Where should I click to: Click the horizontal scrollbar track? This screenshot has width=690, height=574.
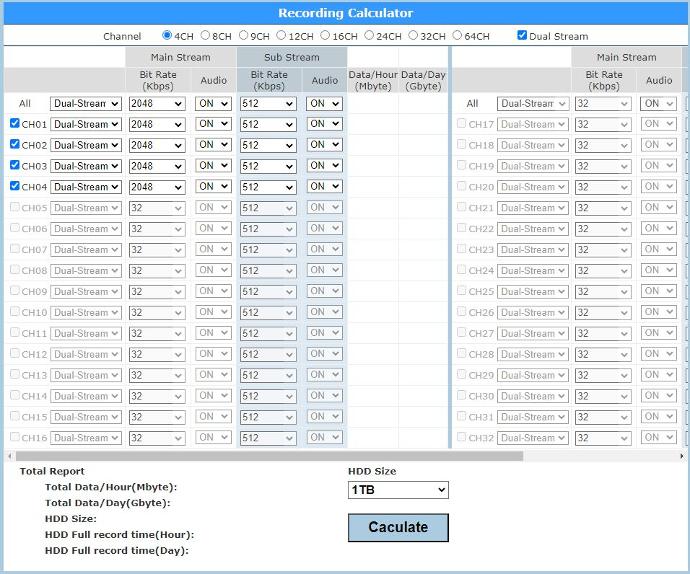[600, 456]
